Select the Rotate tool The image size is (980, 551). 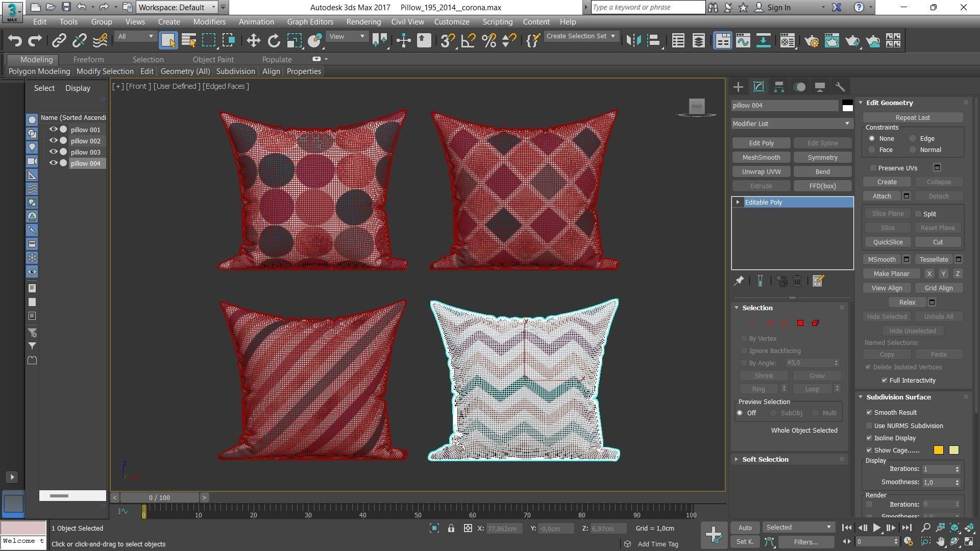pos(274,40)
